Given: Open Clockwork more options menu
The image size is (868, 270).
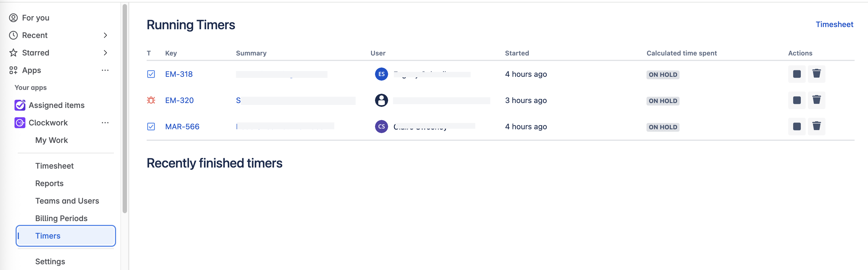Looking at the screenshot, I should (105, 123).
